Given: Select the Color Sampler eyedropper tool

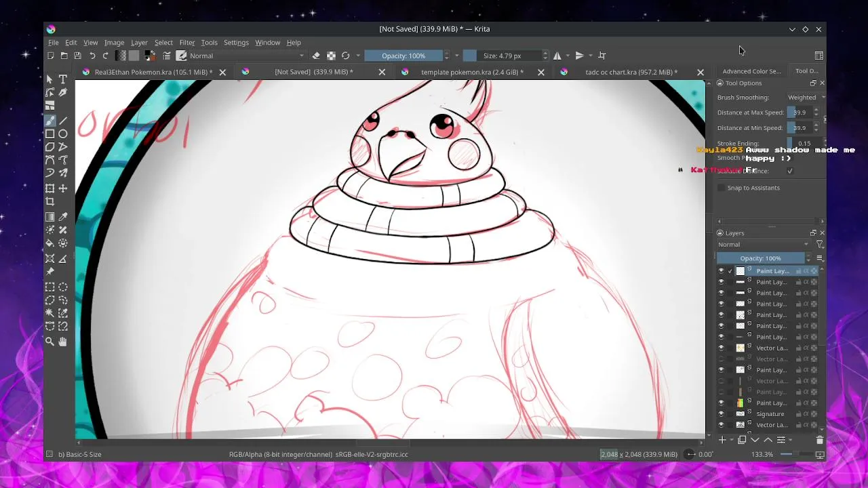Looking at the screenshot, I should pyautogui.click(x=63, y=217).
